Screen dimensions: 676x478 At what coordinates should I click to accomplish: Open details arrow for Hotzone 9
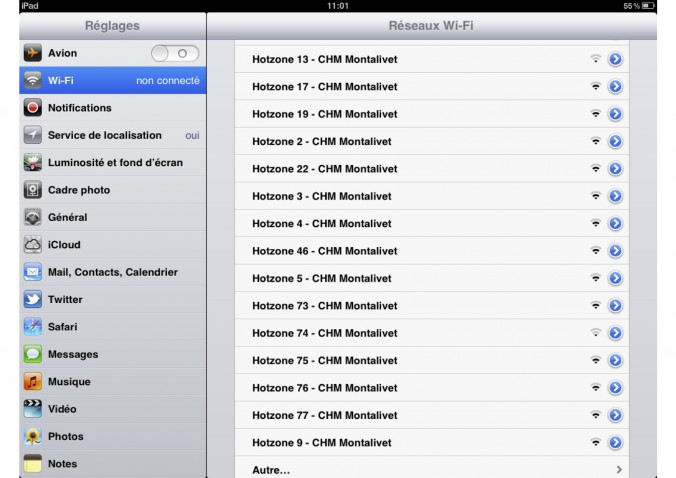[615, 442]
